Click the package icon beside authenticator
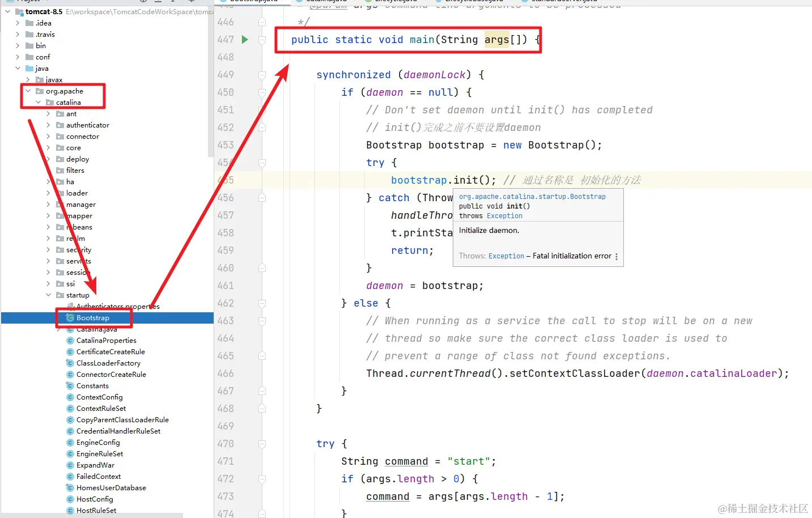Image resolution: width=812 pixels, height=518 pixels. (60, 125)
